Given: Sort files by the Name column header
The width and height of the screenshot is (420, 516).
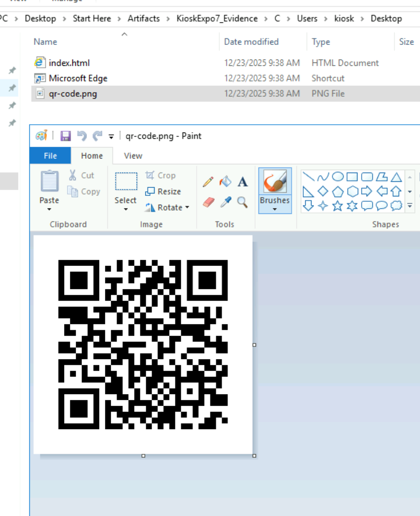Looking at the screenshot, I should click(x=45, y=42).
